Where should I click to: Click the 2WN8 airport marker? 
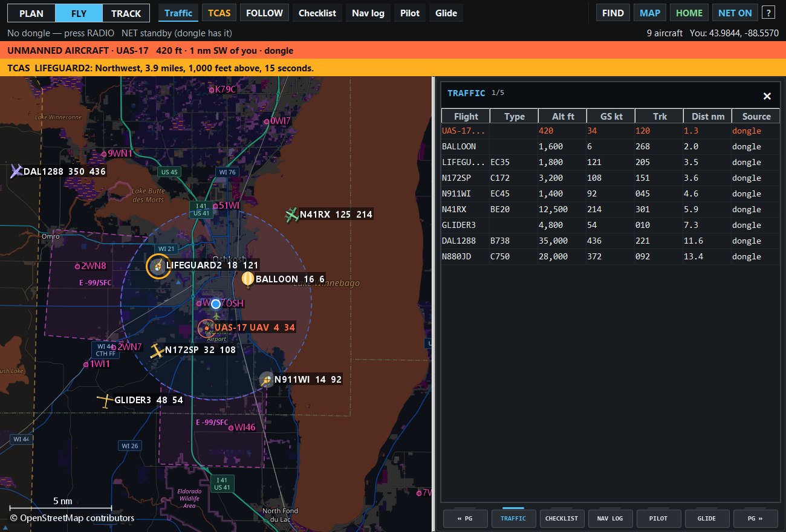click(77, 266)
